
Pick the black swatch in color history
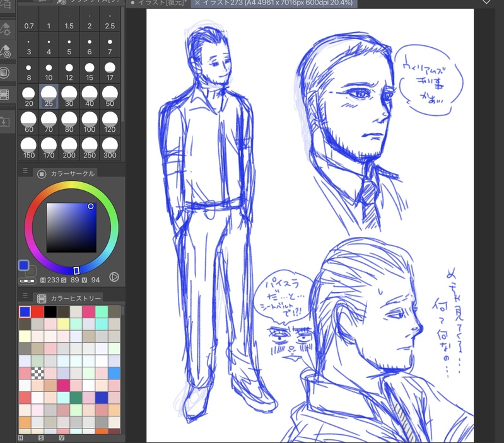click(x=50, y=312)
